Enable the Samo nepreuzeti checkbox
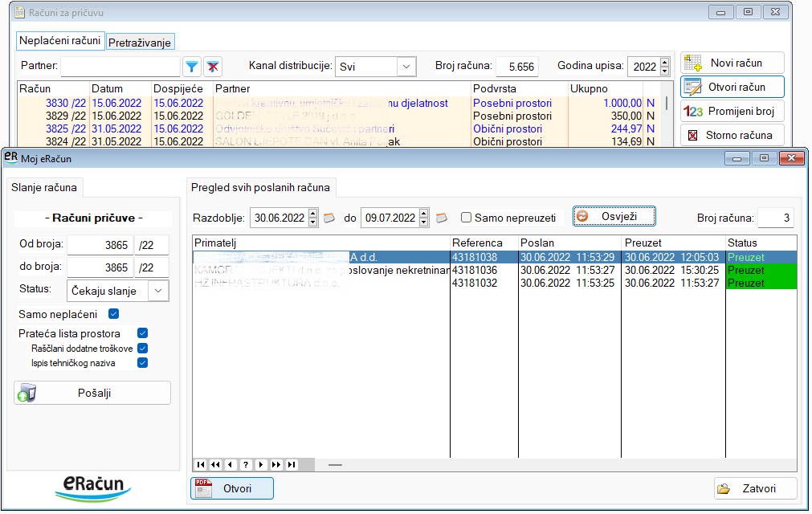Image resolution: width=812 pixels, height=514 pixels. point(466,218)
